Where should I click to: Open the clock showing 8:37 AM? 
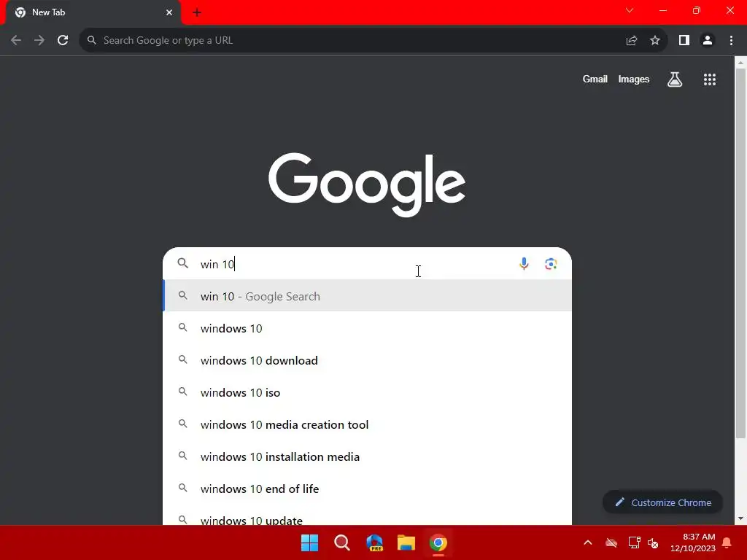point(693,542)
